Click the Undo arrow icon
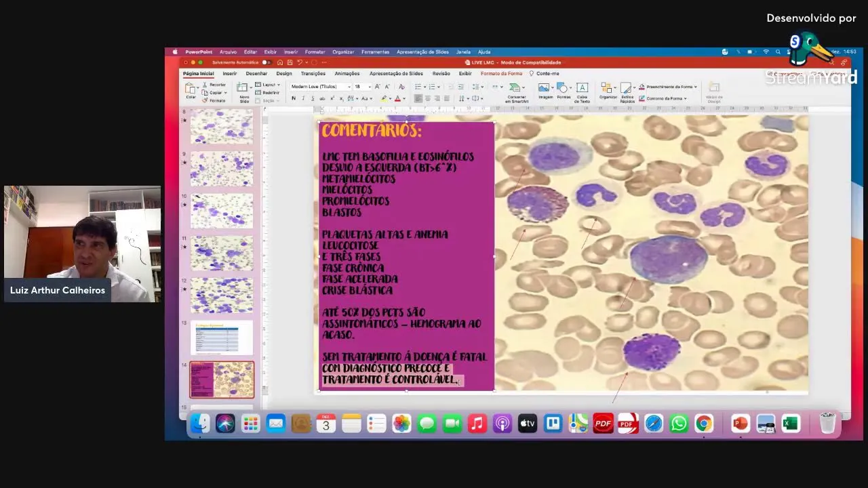The height and width of the screenshot is (488, 868). click(x=299, y=62)
